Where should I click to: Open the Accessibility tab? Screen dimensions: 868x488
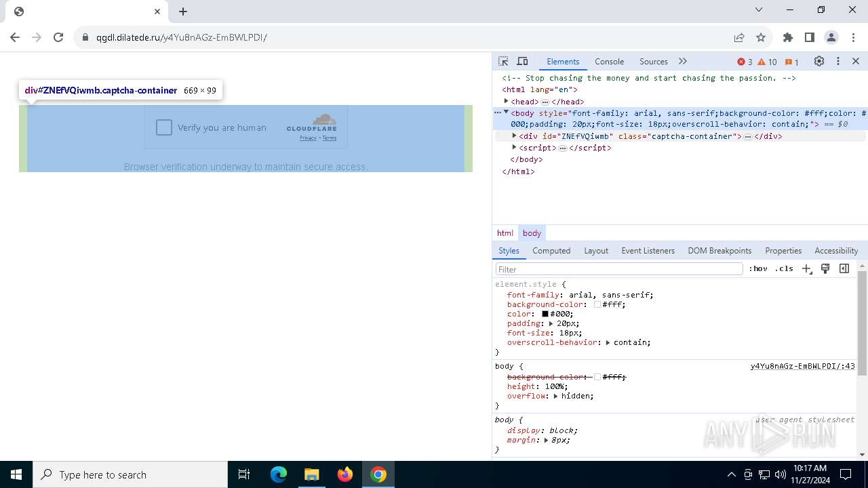(836, 250)
